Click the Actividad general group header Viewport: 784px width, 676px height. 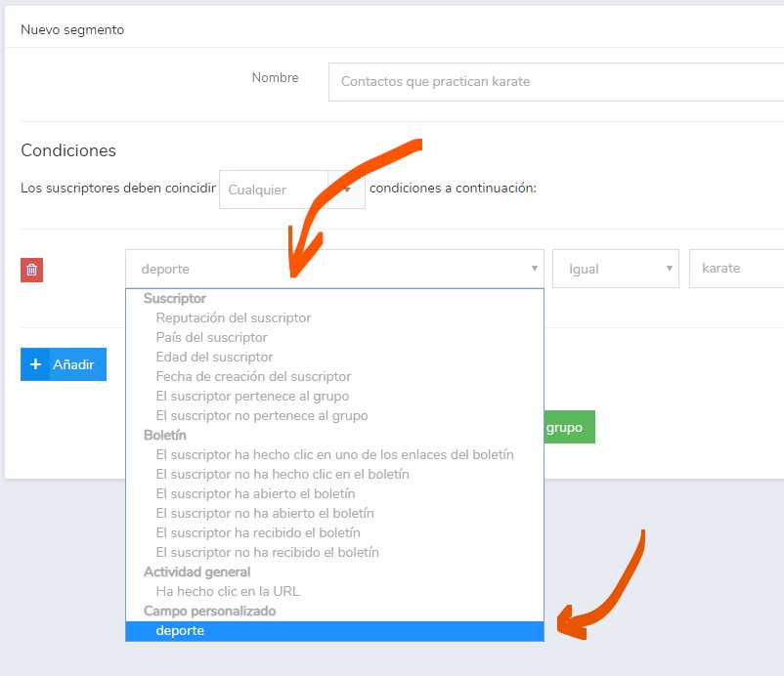click(x=197, y=571)
